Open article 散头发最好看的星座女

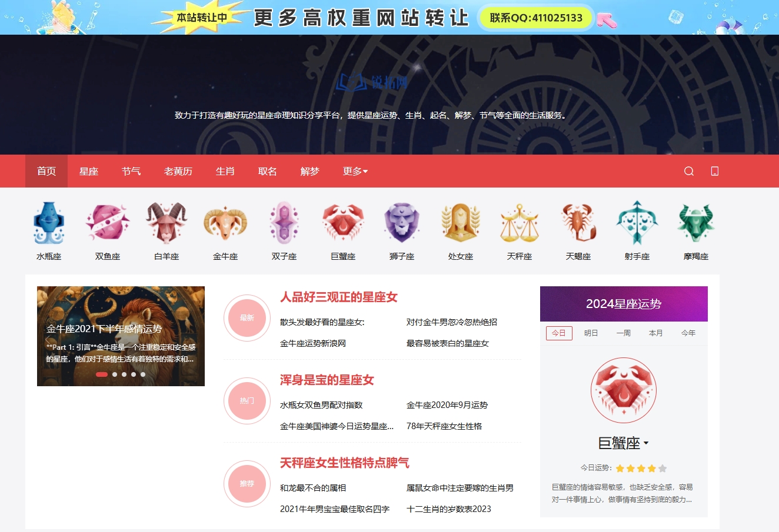click(x=322, y=322)
